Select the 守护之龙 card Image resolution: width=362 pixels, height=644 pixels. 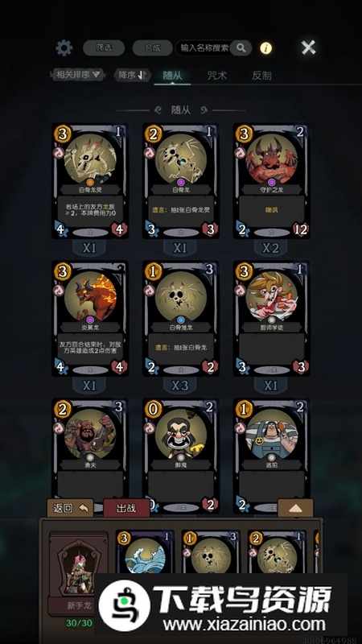pos(272,180)
